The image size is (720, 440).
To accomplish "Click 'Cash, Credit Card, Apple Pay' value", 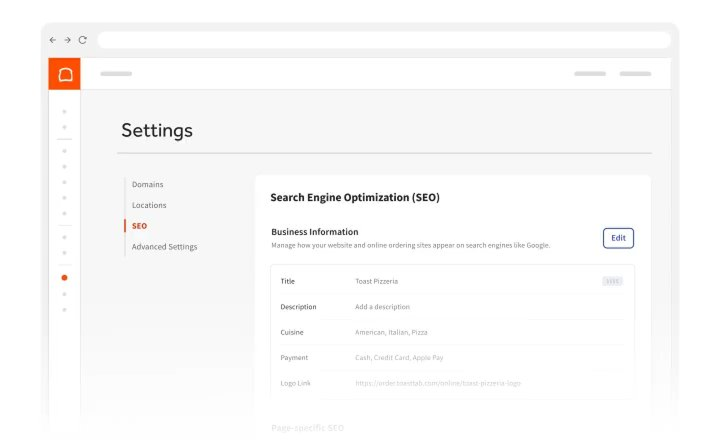I will pos(399,357).
